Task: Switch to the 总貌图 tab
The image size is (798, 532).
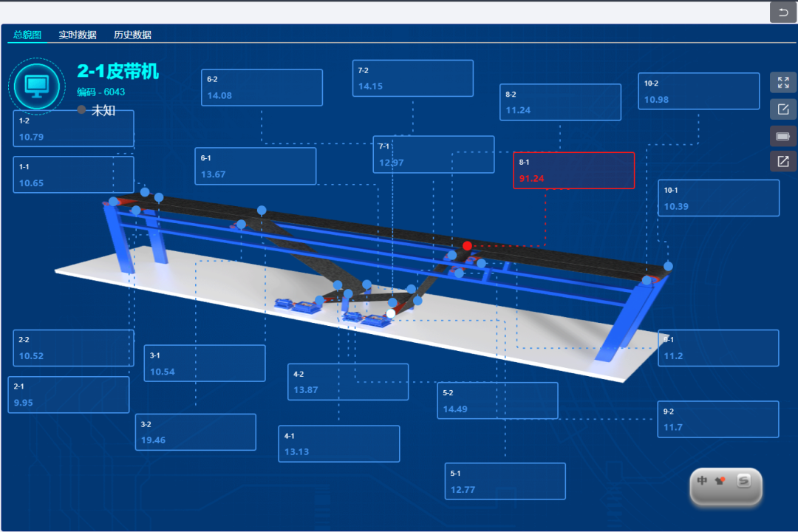Action: coord(27,35)
